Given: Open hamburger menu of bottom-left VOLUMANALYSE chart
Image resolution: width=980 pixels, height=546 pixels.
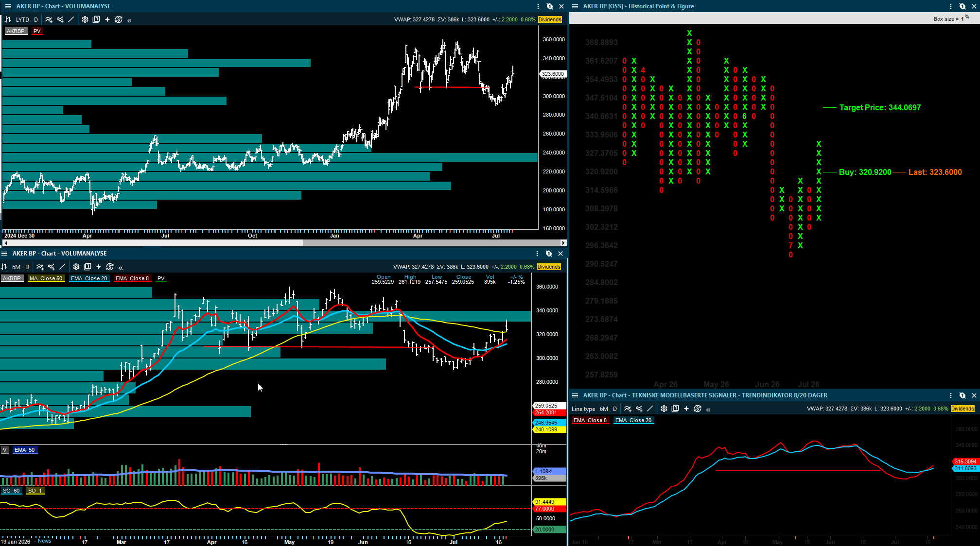Looking at the screenshot, I should pyautogui.click(x=4, y=254).
